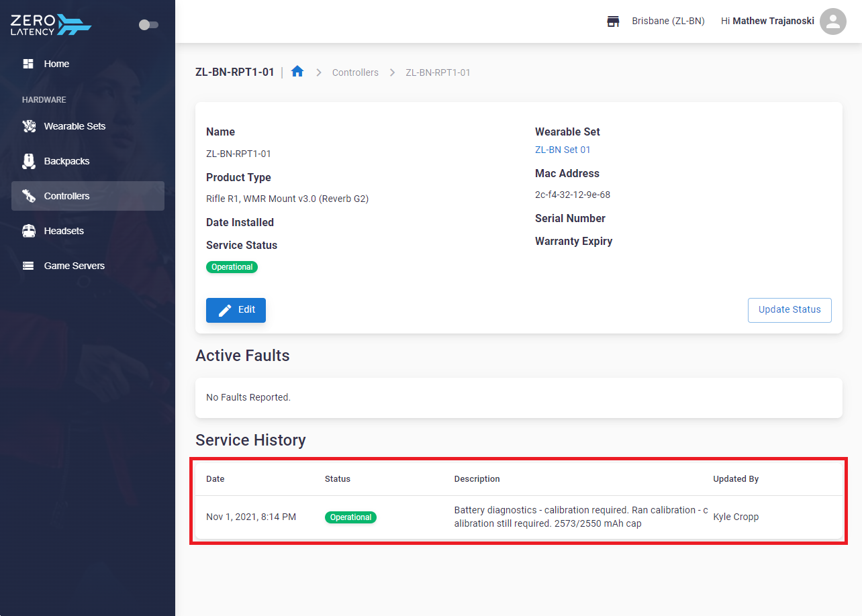
Task: Click the Active Faults heading
Action: pyautogui.click(x=242, y=356)
